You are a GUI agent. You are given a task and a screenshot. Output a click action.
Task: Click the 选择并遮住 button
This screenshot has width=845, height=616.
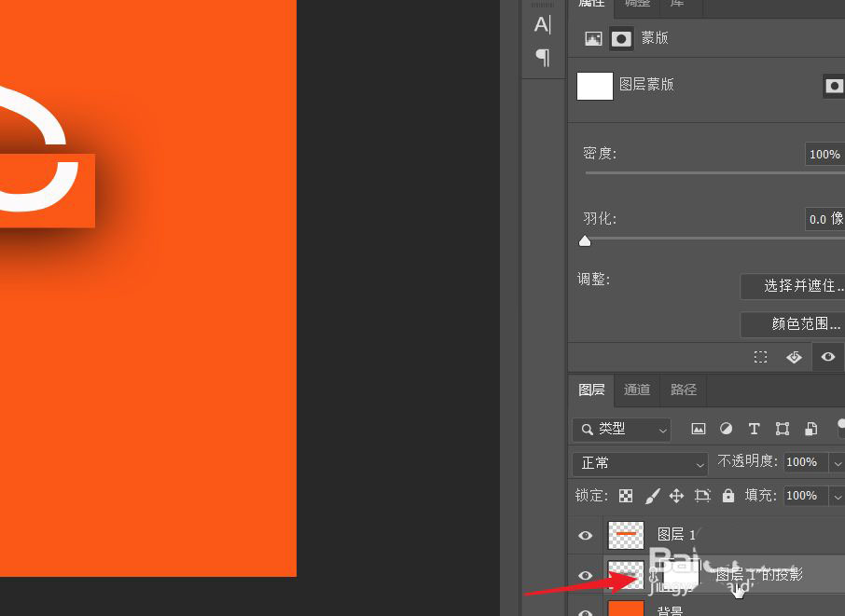[x=793, y=286]
